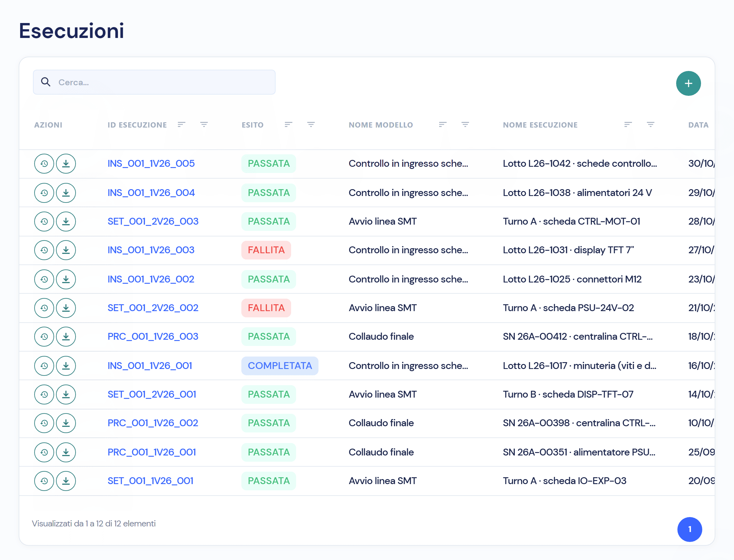View history of INS_001_1V26_004

tap(44, 193)
